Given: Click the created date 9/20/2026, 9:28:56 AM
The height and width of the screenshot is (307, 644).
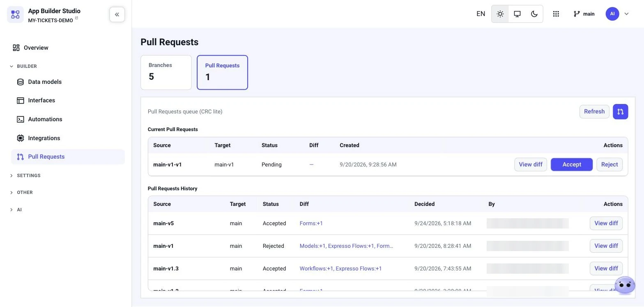Looking at the screenshot, I should [368, 165].
